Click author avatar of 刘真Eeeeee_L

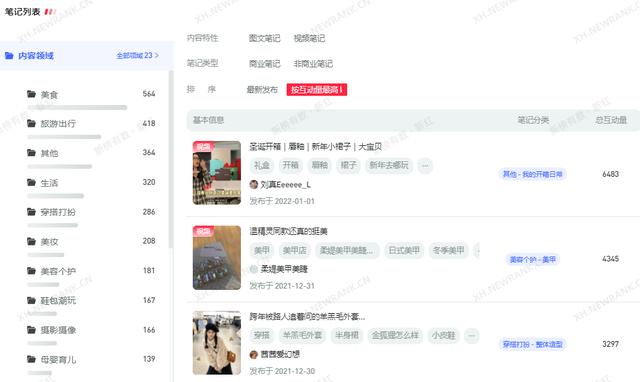253,184
